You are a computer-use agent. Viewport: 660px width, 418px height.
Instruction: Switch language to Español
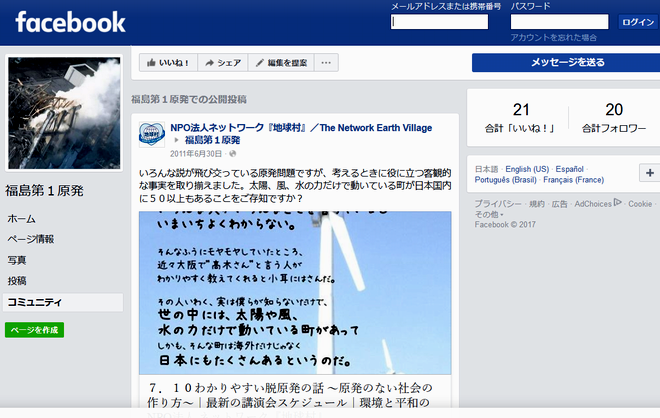click(570, 169)
